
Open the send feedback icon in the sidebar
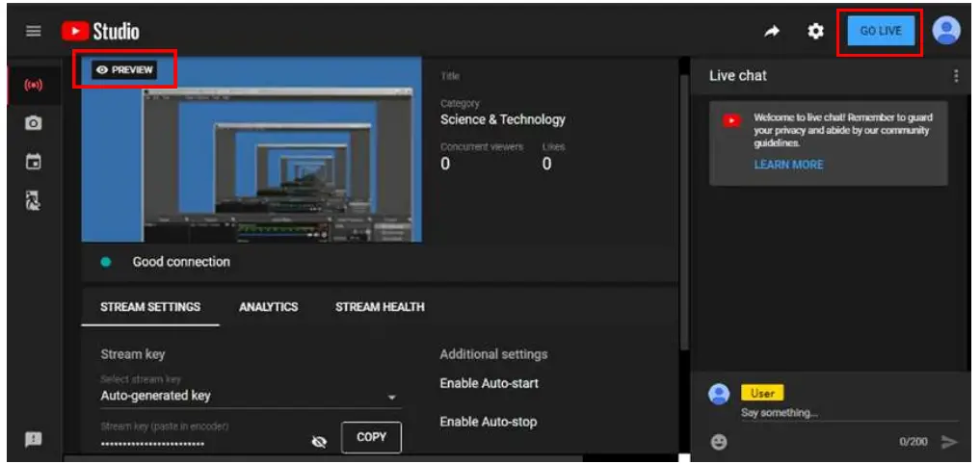point(33,439)
